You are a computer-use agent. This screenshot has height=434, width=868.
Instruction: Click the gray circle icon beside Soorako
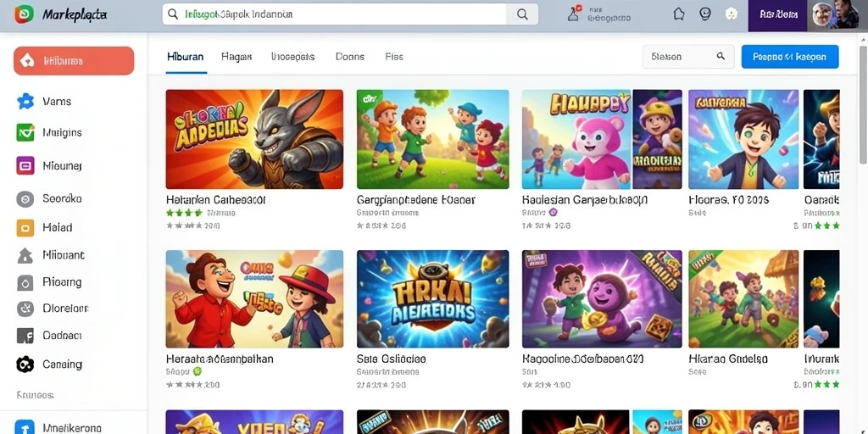(25, 198)
